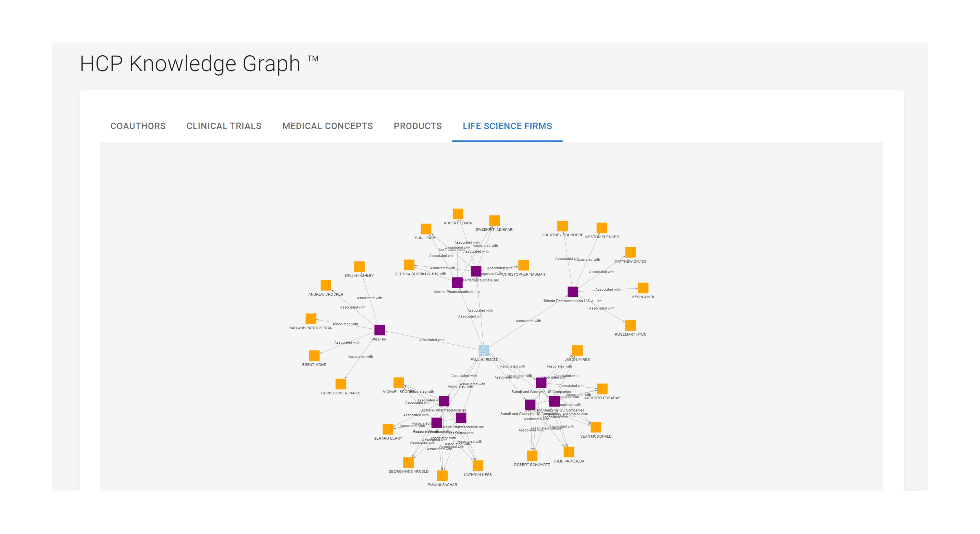
Task: Select the Christopher Nauman node
Action: [523, 265]
